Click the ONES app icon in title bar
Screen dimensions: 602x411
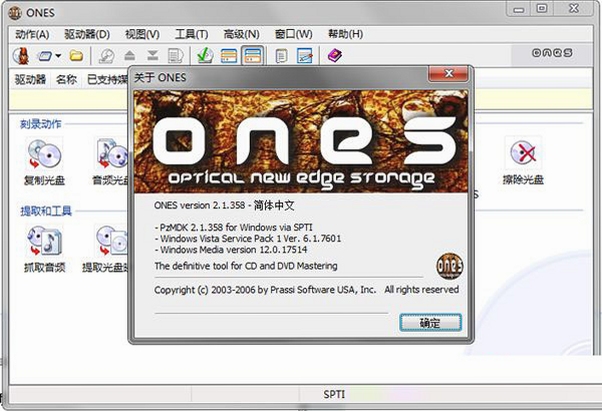point(15,13)
